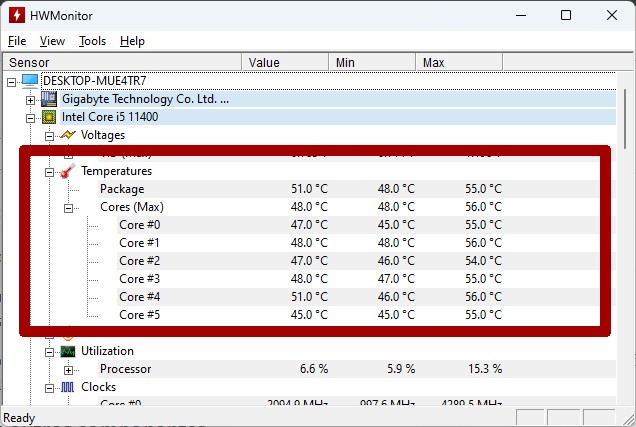636x427 pixels.
Task: Click the Sensor column header
Action: [122, 62]
